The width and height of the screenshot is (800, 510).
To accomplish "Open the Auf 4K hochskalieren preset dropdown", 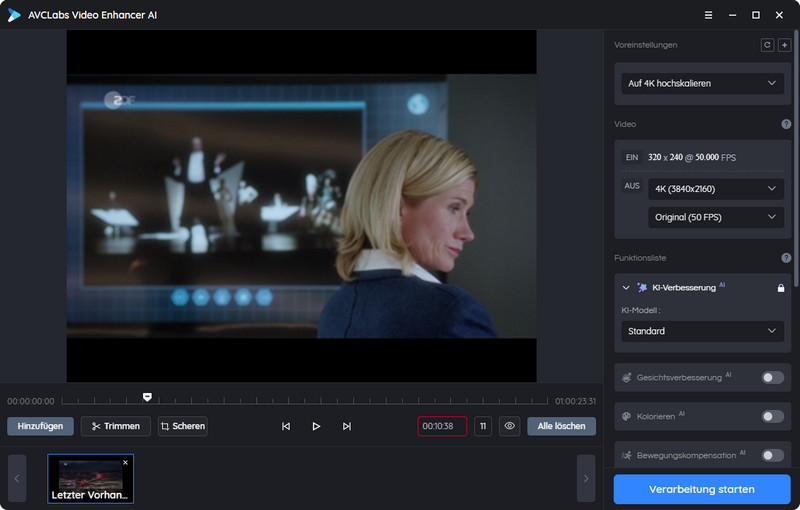I will (702, 83).
